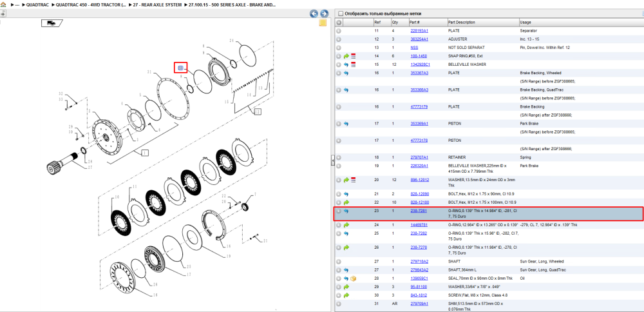Select the circle for Ref 14 SNAP RING
The height and width of the screenshot is (312, 644).
(x=339, y=56)
